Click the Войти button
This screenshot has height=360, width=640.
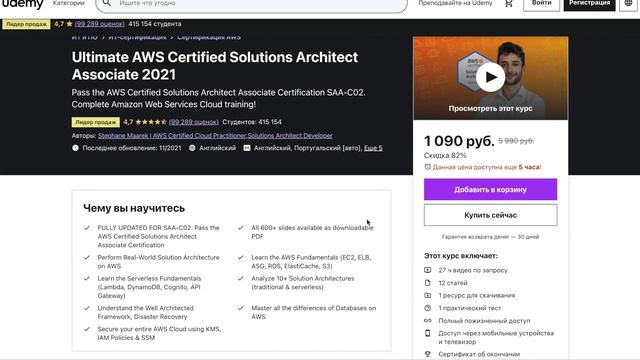click(541, 4)
